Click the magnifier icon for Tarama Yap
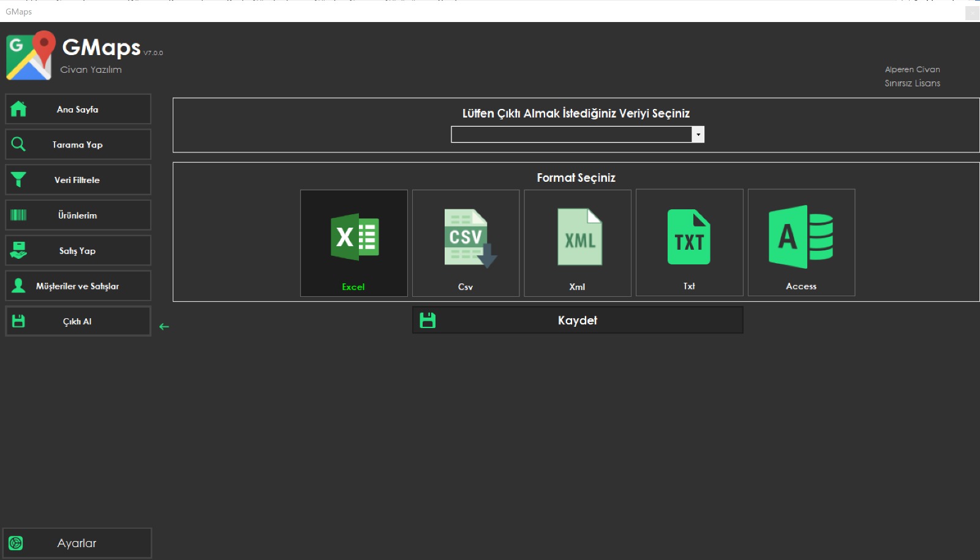This screenshot has height=560, width=980. tap(18, 144)
